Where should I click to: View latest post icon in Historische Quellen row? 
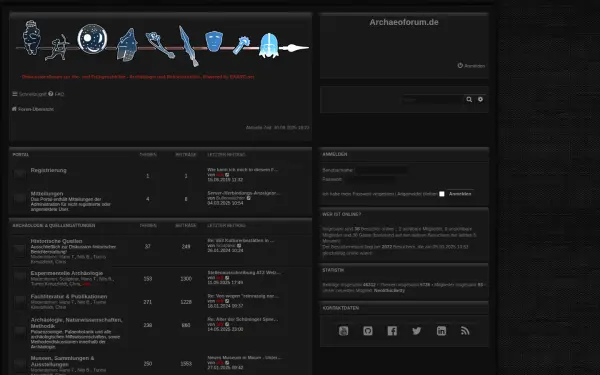coord(239,246)
